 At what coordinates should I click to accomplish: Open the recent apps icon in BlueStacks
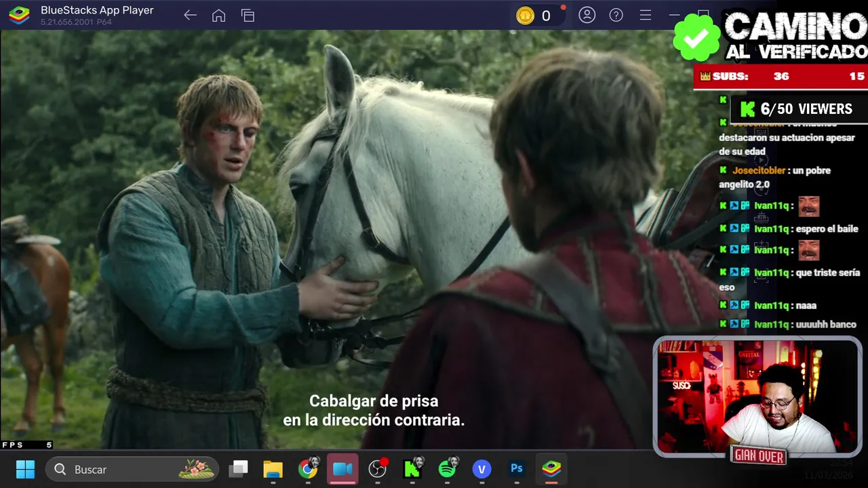(x=248, y=15)
